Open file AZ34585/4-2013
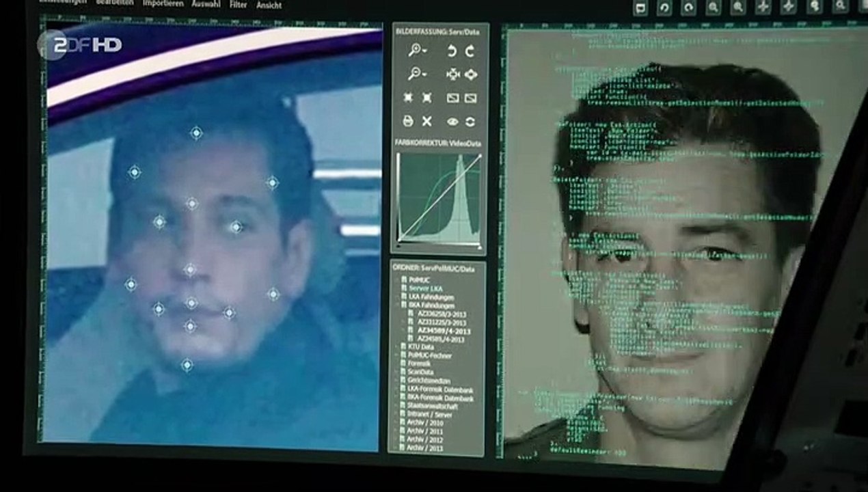Screen dimensions: 868x492 (441, 339)
